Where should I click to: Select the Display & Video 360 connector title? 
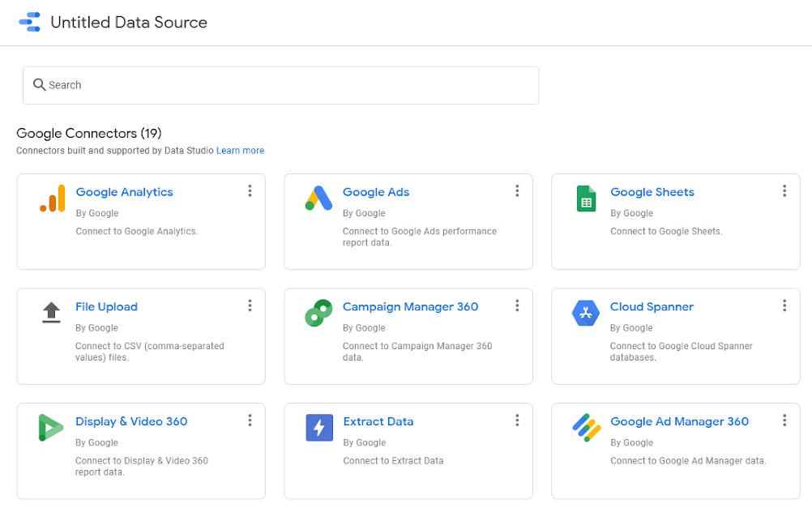[131, 421]
